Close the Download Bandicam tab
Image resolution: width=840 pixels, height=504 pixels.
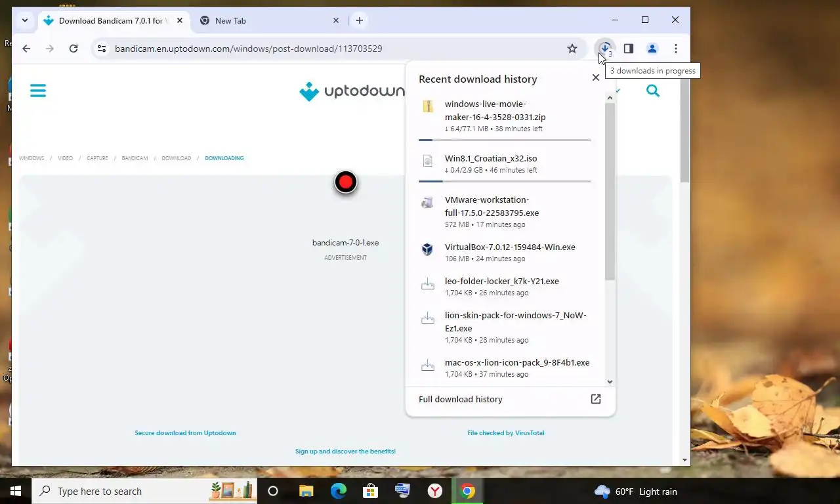pos(180,20)
